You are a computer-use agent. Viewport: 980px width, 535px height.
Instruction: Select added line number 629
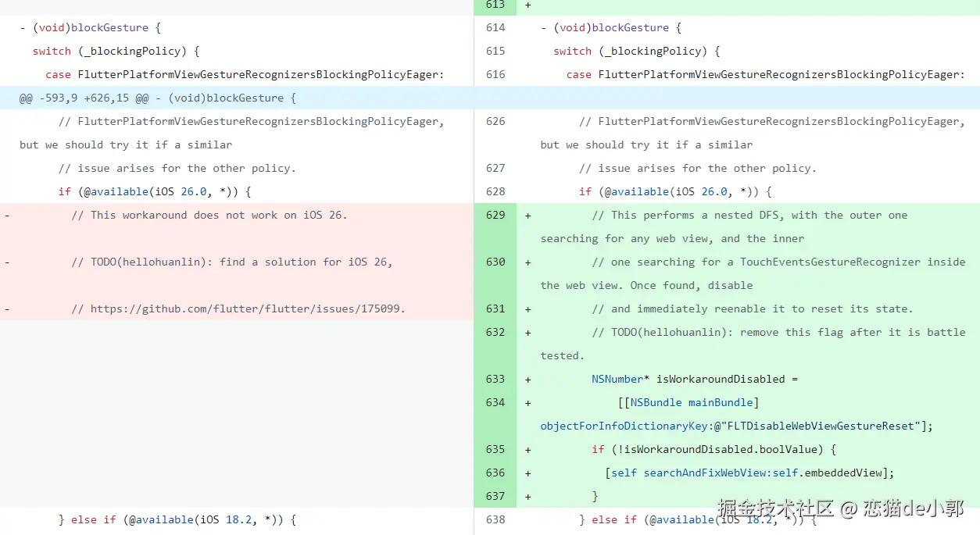[x=495, y=215]
